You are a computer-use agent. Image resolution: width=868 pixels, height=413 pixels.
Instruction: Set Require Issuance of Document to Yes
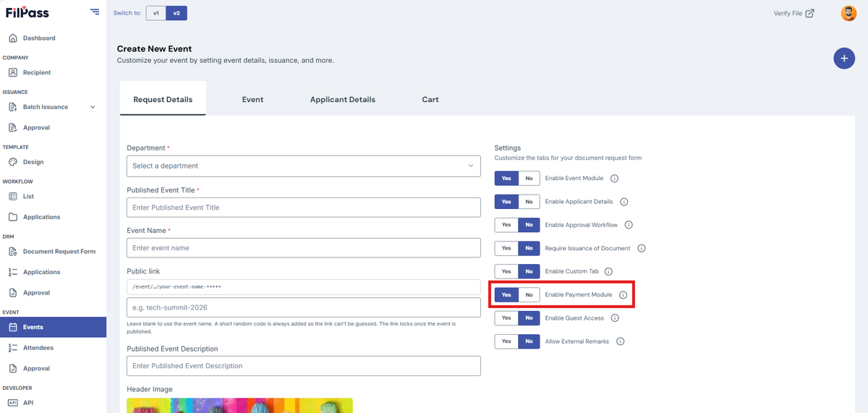506,248
